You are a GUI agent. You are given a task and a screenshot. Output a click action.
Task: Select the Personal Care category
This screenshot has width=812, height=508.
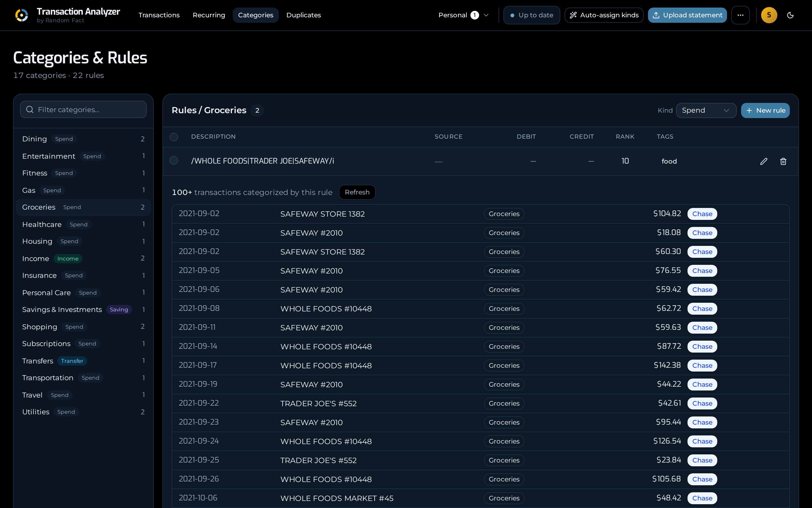click(x=83, y=293)
